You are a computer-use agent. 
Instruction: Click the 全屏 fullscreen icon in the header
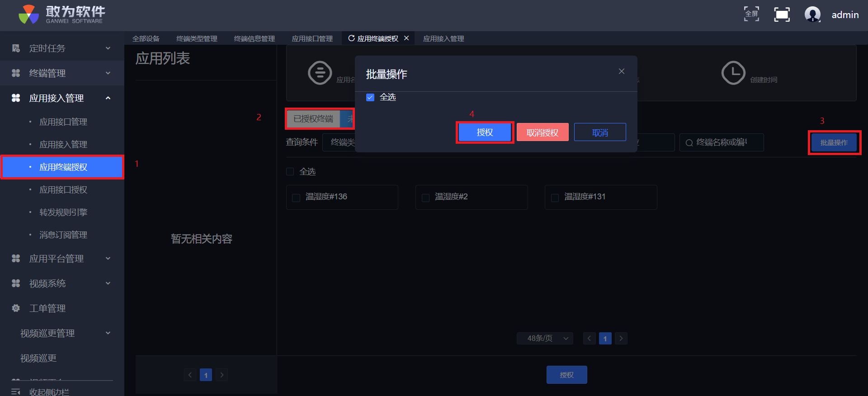[751, 14]
